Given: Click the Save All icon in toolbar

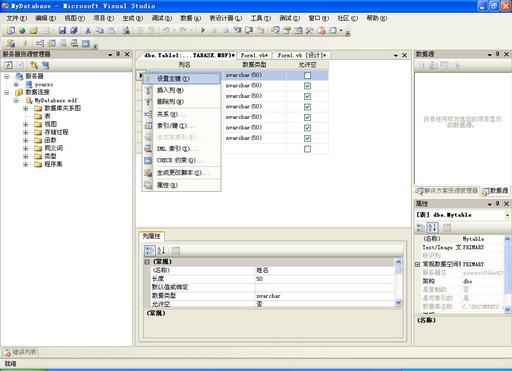Looking at the screenshot, I should click(x=74, y=31).
